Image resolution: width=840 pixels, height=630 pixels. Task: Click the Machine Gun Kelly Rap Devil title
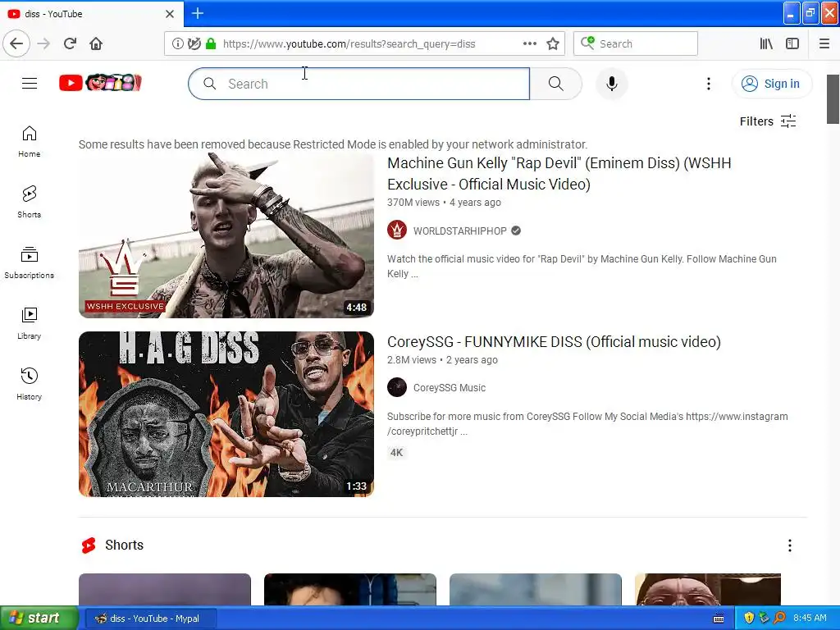tap(559, 174)
